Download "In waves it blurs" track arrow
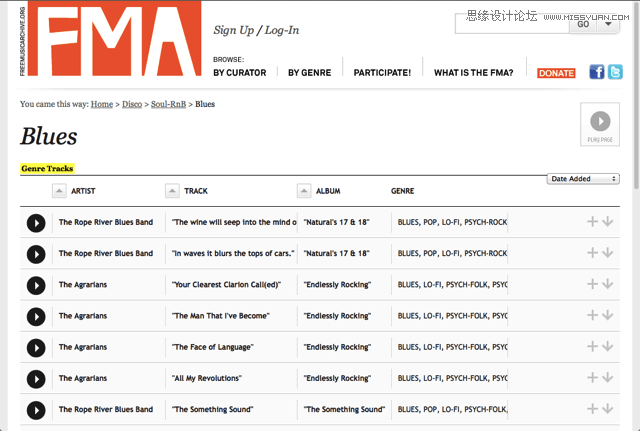640x431 pixels. [608, 253]
